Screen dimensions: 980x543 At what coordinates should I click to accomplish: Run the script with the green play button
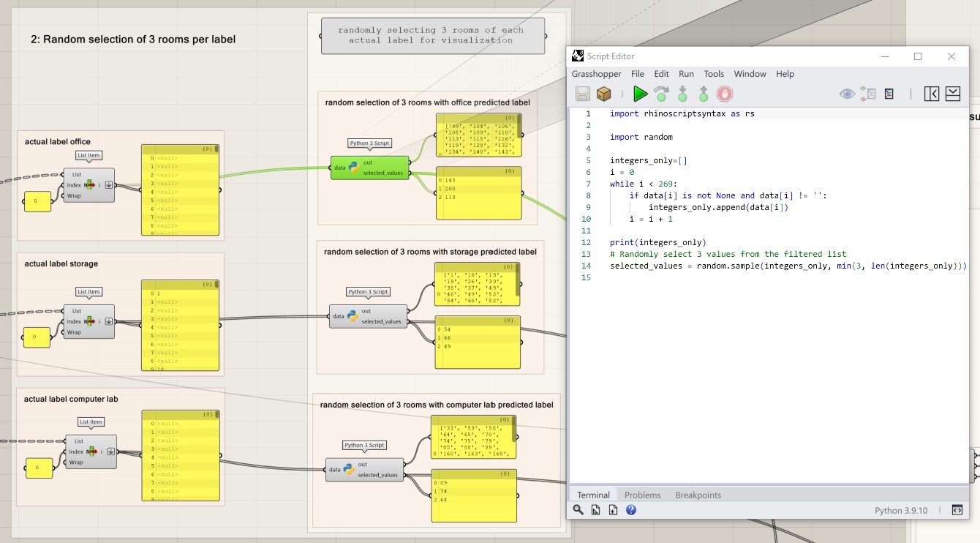(640, 94)
